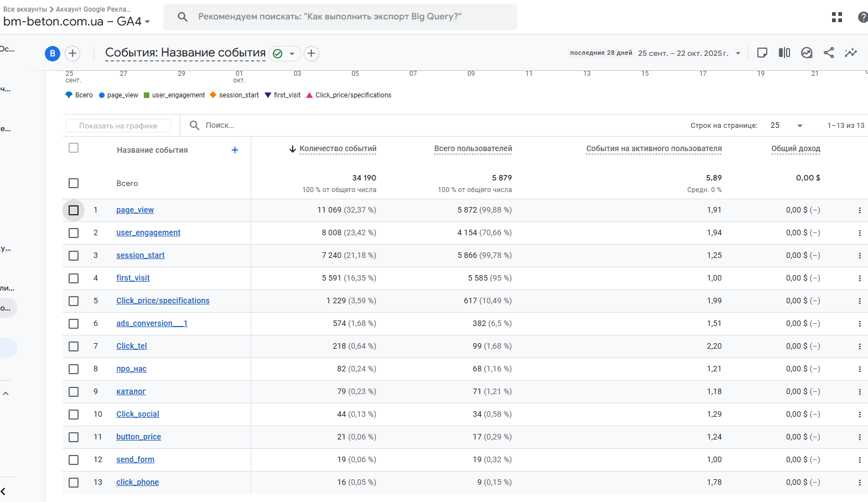Open the Insights sparkline icon
868x502 pixels.
tap(850, 53)
